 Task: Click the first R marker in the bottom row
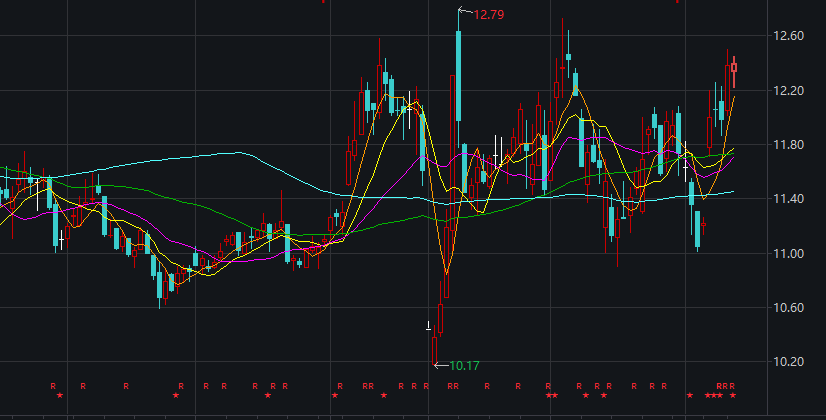coord(53,386)
